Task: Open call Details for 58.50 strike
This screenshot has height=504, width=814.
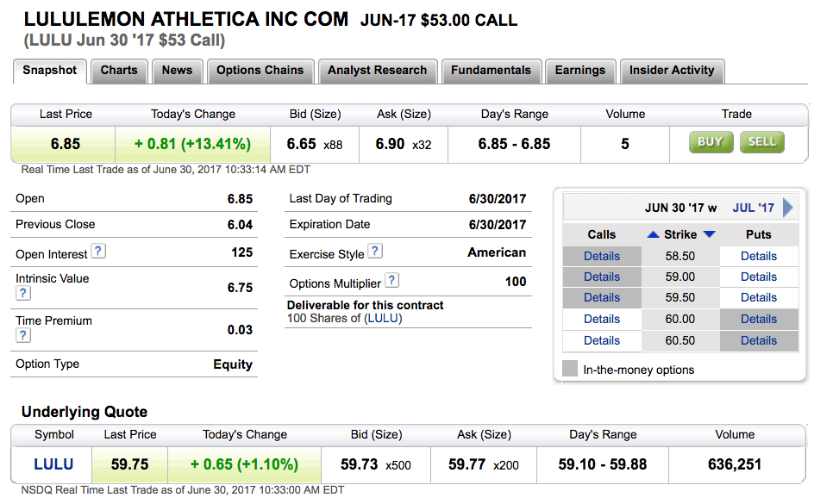Action: 602,256
